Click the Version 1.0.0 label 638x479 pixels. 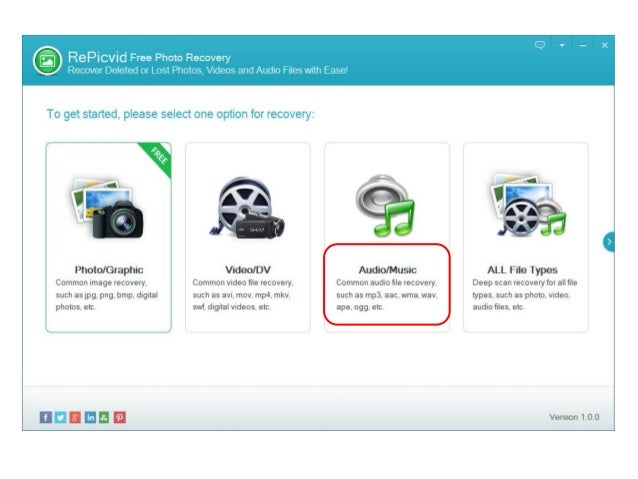pyautogui.click(x=574, y=417)
